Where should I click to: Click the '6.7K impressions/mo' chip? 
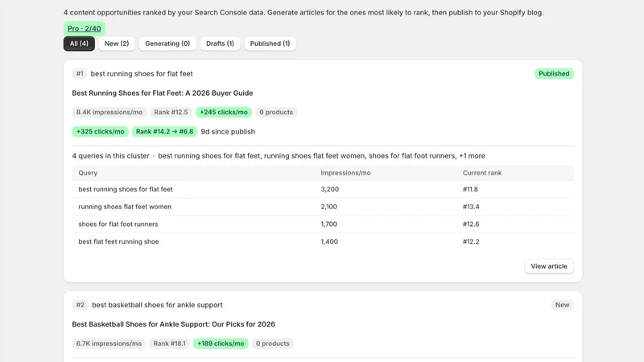click(109, 343)
